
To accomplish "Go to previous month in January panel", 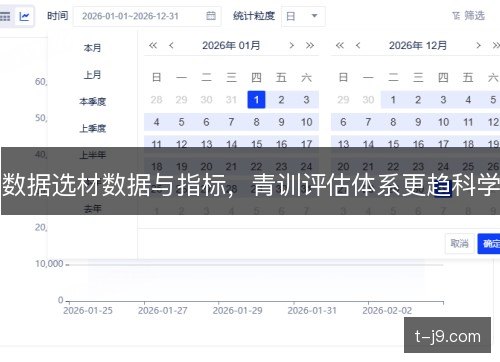I will click(x=171, y=45).
